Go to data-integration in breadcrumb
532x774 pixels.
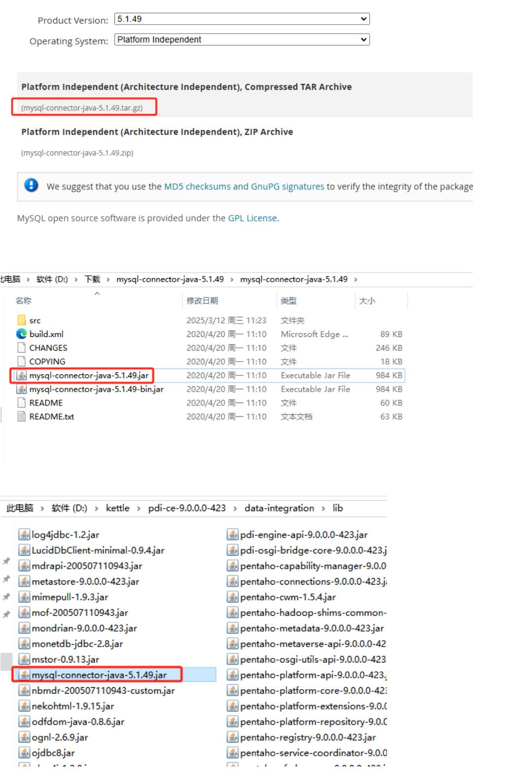[279, 508]
